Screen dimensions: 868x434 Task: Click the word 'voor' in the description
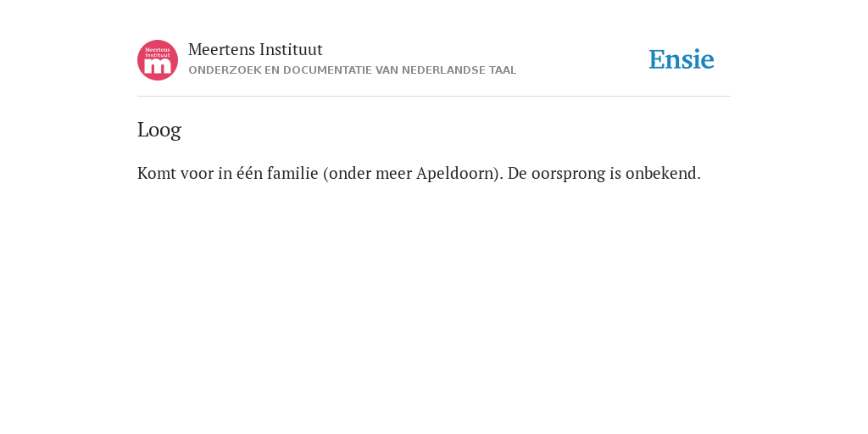[195, 173]
